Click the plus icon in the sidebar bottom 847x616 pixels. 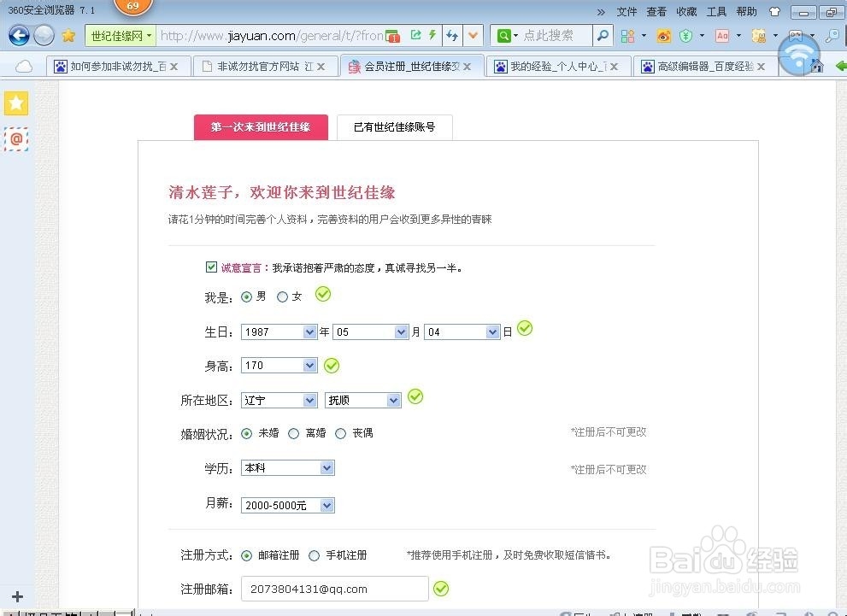(17, 596)
